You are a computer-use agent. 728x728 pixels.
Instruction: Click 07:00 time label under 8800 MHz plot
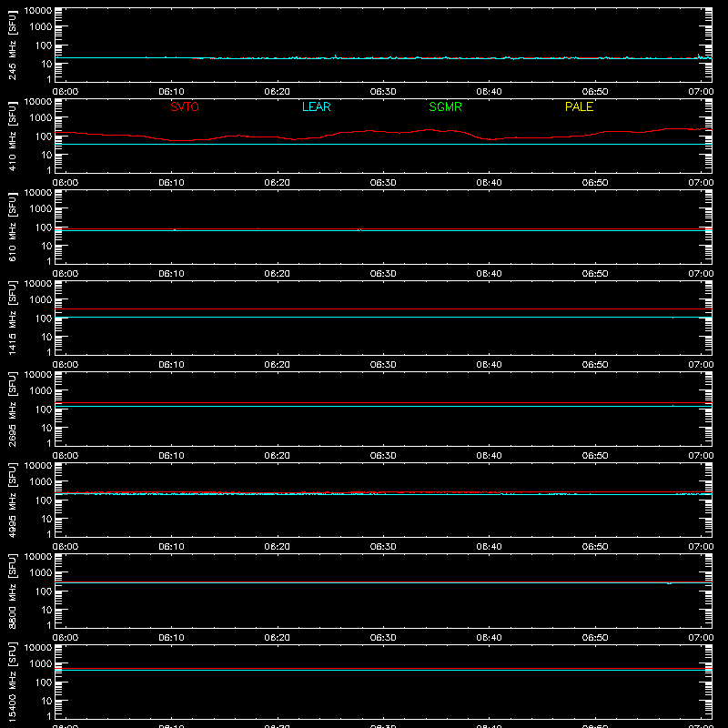(x=701, y=638)
